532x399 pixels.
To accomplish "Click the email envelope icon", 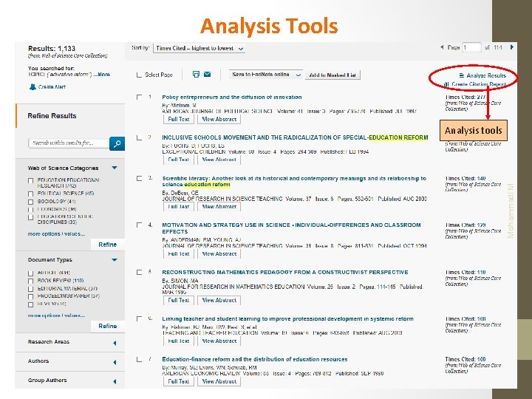I will pyautogui.click(x=208, y=75).
